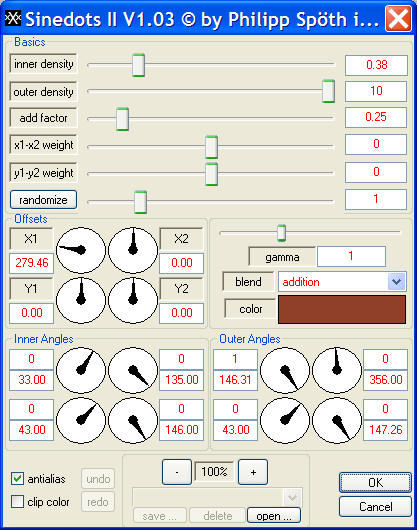
Task: Click the X1 offset angle dial
Action: pyautogui.click(x=81, y=250)
